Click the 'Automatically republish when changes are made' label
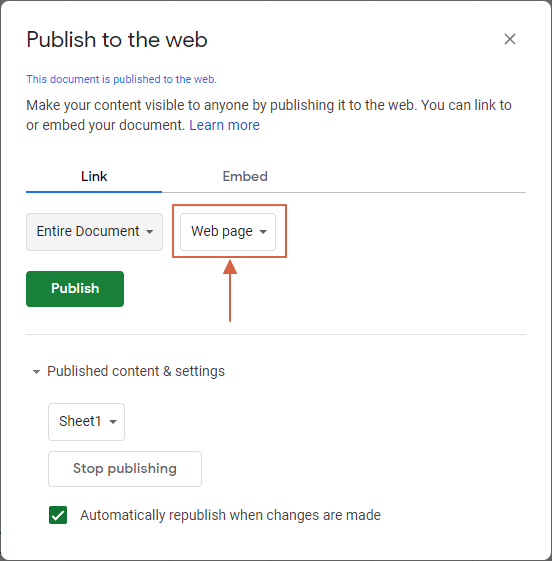 (230, 515)
